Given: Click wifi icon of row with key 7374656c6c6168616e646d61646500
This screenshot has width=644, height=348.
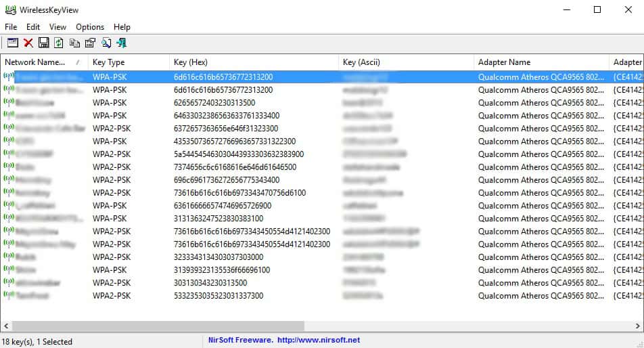Looking at the screenshot, I should pyautogui.click(x=9, y=166).
